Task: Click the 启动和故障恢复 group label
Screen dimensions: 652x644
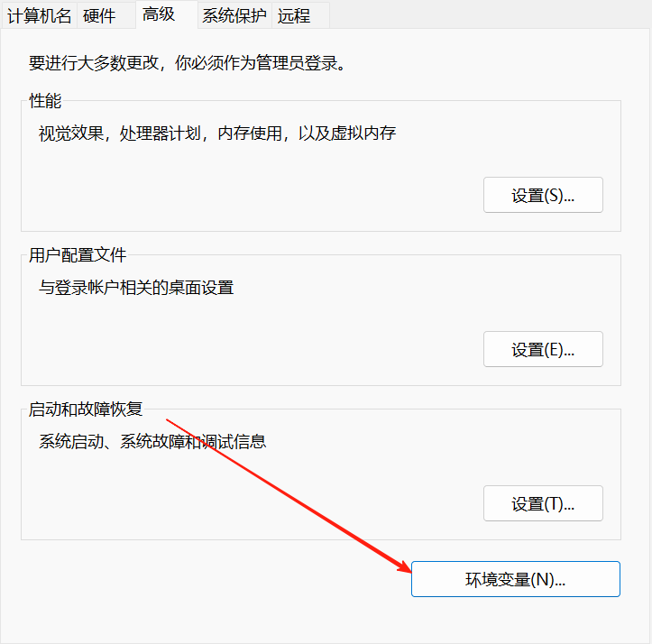Action: (86, 409)
